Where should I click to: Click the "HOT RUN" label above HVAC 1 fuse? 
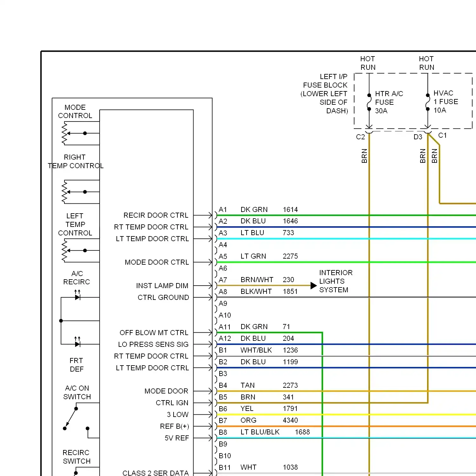426,63
